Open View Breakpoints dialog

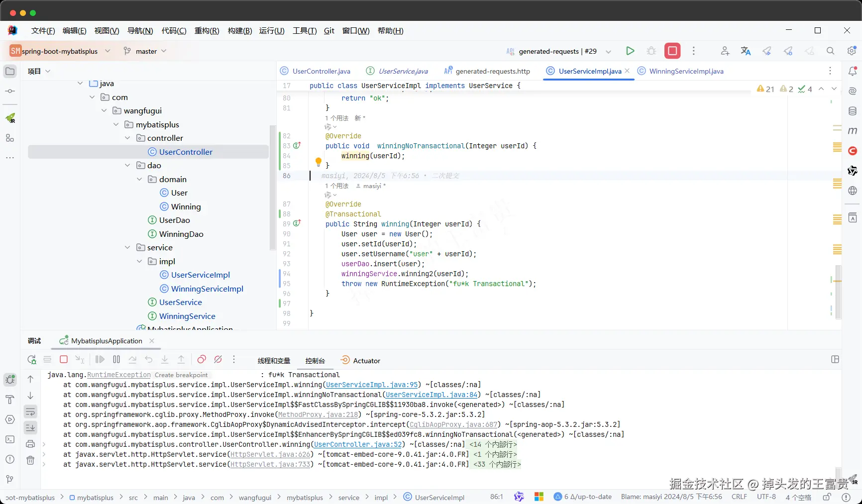click(202, 359)
